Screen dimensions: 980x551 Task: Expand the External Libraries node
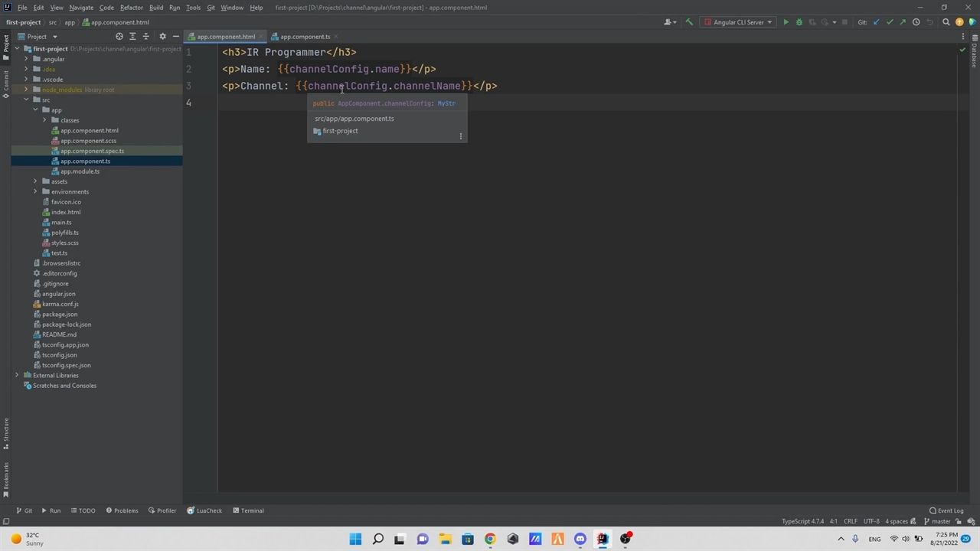pos(17,375)
